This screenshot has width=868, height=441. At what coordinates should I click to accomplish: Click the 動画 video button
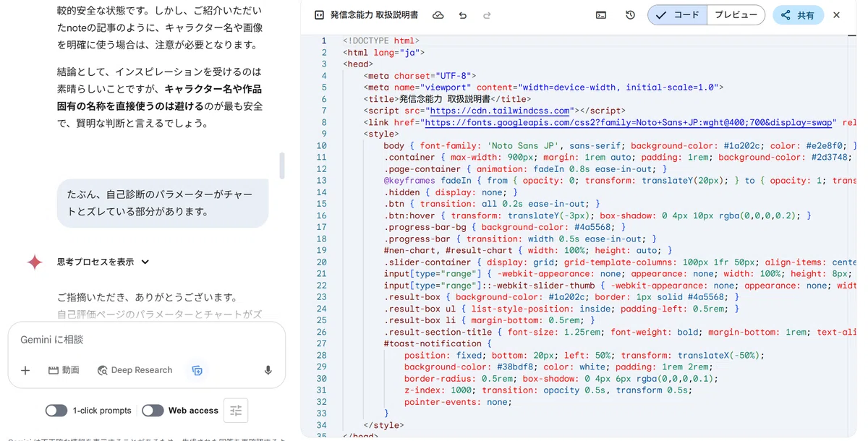(64, 370)
